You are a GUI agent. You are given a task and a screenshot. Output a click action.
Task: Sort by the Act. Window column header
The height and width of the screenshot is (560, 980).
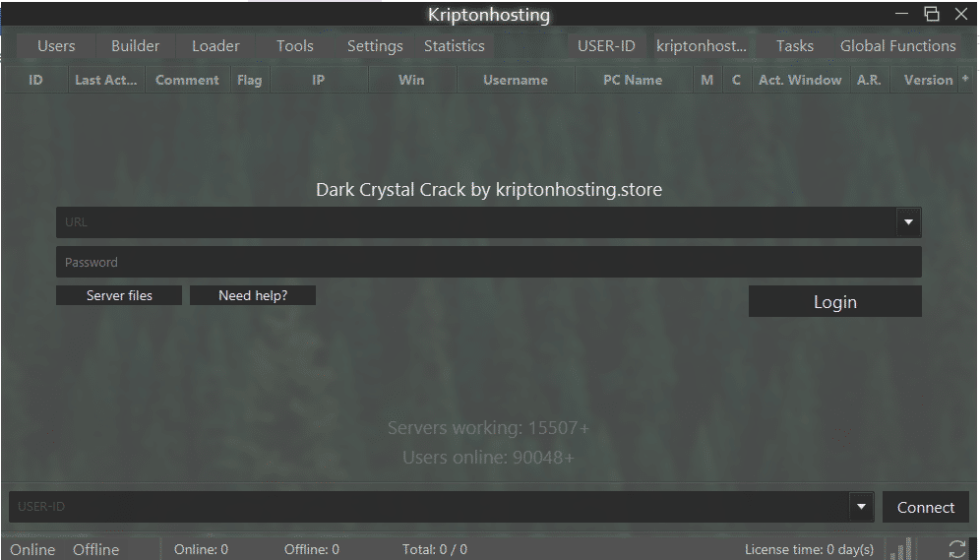(x=800, y=80)
